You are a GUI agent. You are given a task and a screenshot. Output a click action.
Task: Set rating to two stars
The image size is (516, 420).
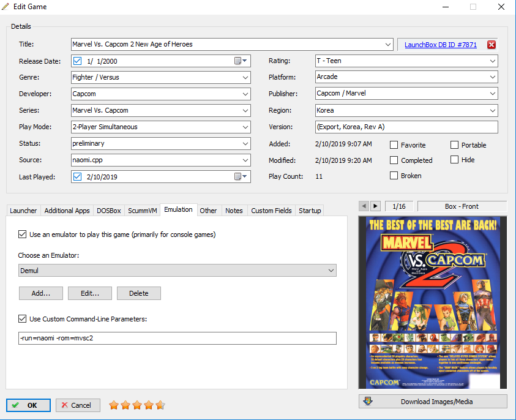coord(125,405)
